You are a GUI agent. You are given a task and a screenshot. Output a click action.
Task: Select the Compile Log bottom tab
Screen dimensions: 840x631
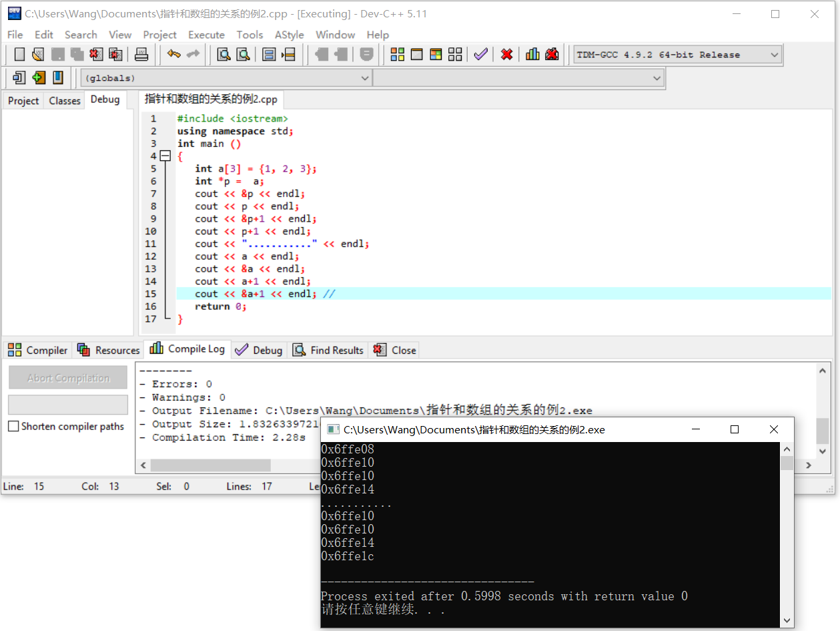click(x=187, y=349)
